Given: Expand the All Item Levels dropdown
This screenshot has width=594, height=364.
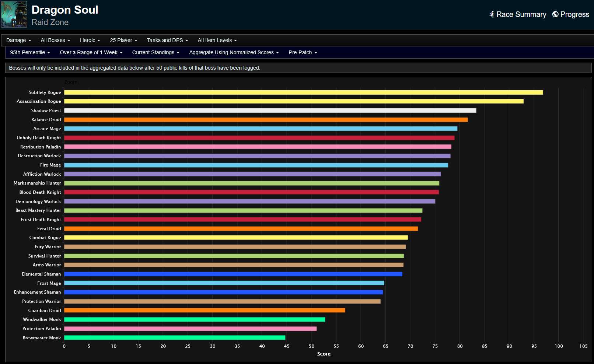Looking at the screenshot, I should 217,40.
